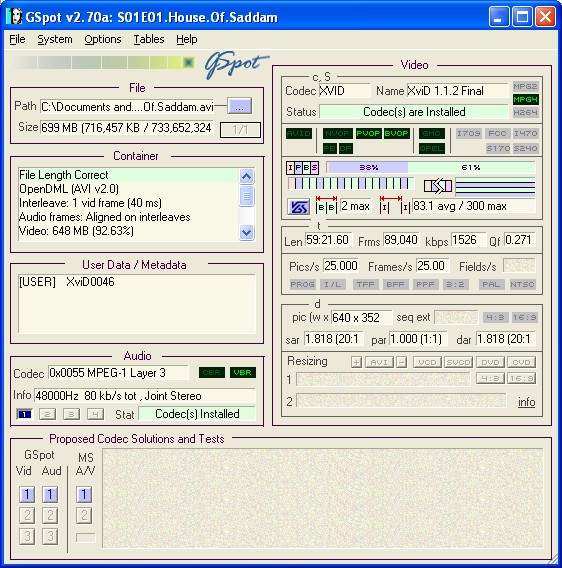Click the Resizing plus button
Screen dimensions: 562x568
click(x=357, y=362)
